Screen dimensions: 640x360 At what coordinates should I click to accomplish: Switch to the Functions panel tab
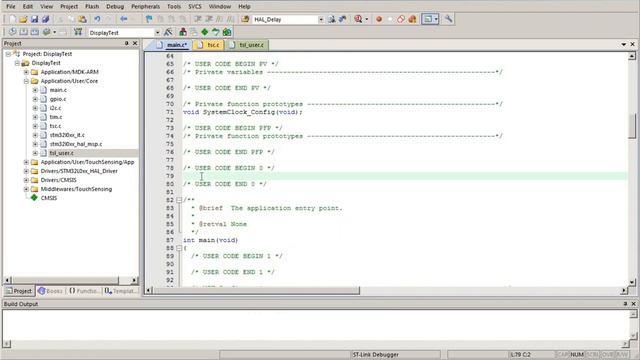[84, 291]
